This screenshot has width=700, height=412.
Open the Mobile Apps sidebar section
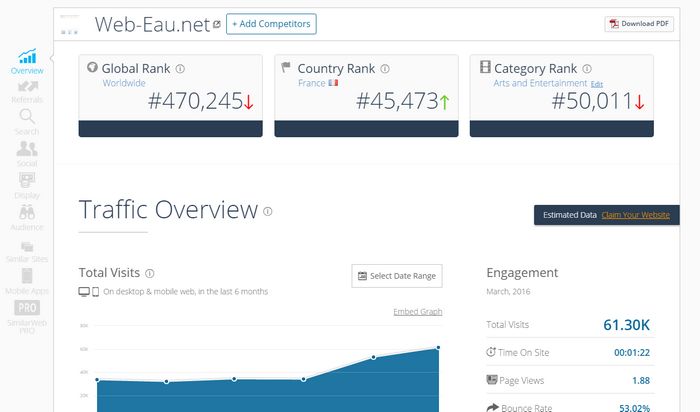coord(27,282)
